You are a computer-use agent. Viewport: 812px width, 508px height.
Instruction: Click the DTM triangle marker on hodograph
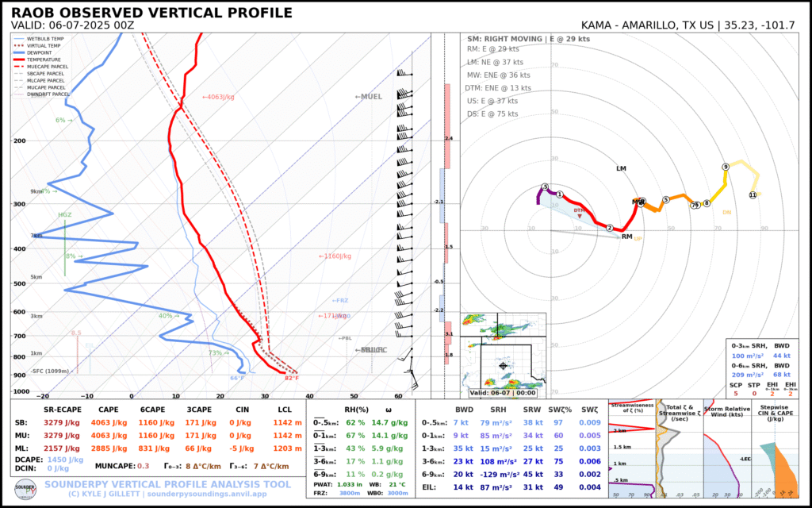click(x=580, y=216)
